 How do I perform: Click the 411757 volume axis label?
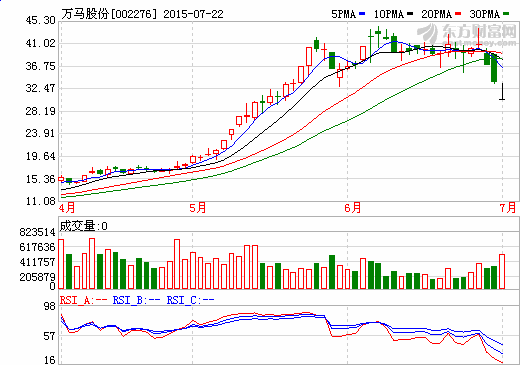tap(37, 262)
